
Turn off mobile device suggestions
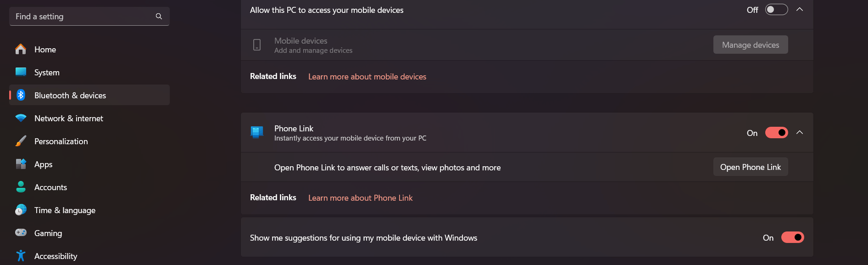pyautogui.click(x=793, y=237)
